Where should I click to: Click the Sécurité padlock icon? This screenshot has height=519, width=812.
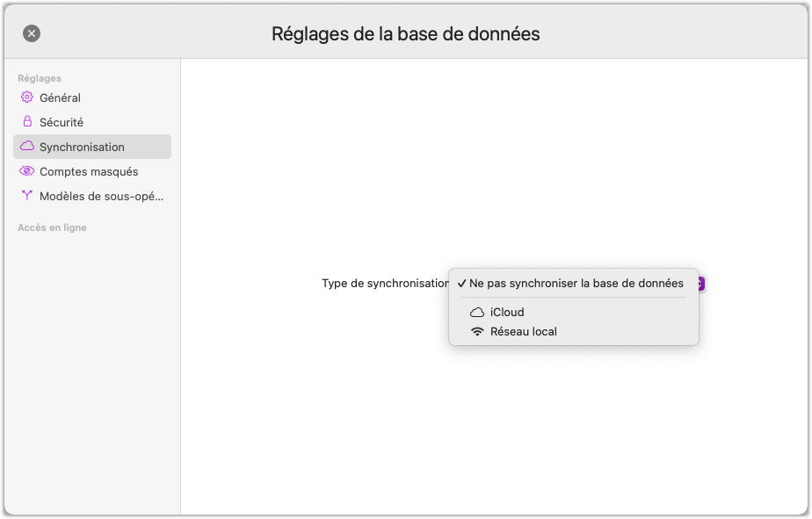point(27,121)
